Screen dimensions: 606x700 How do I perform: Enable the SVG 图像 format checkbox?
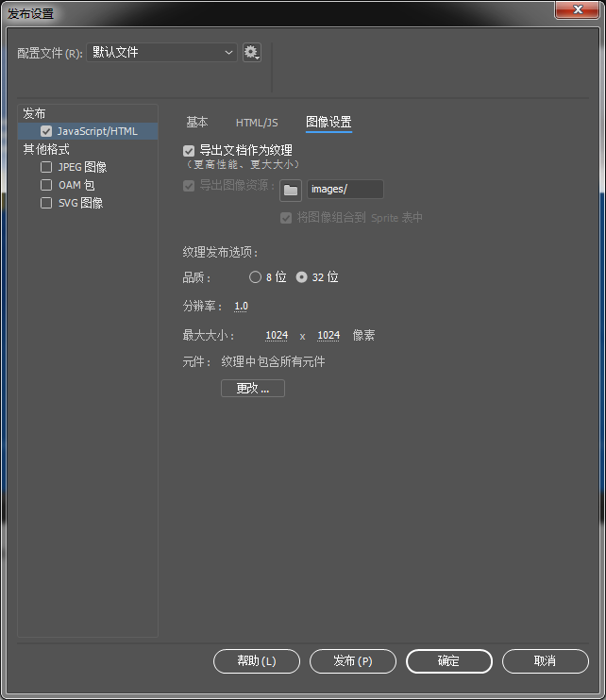coord(46,203)
